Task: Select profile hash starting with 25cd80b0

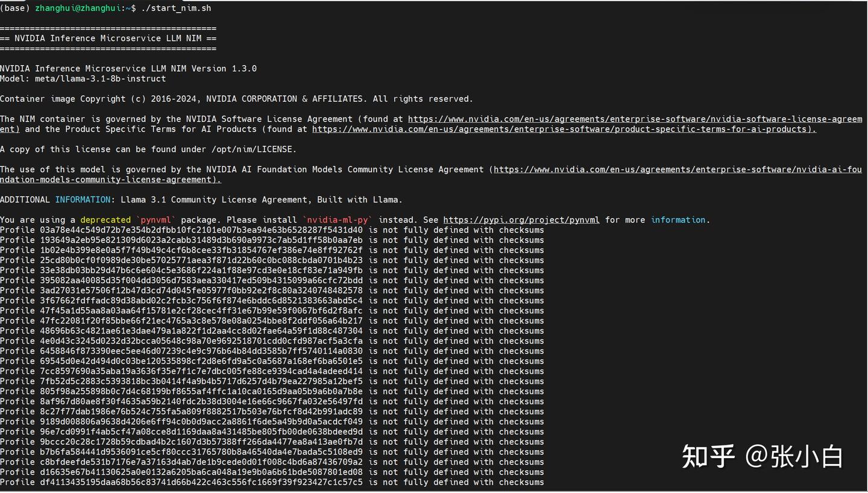Action: pos(201,260)
